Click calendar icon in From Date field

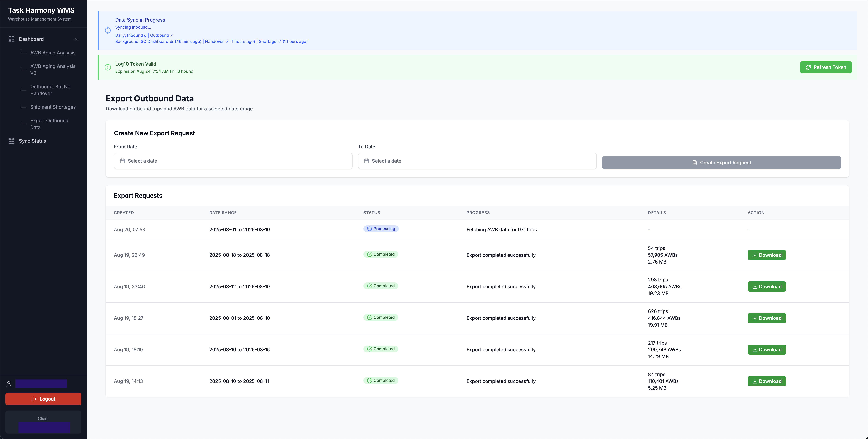[x=122, y=161]
